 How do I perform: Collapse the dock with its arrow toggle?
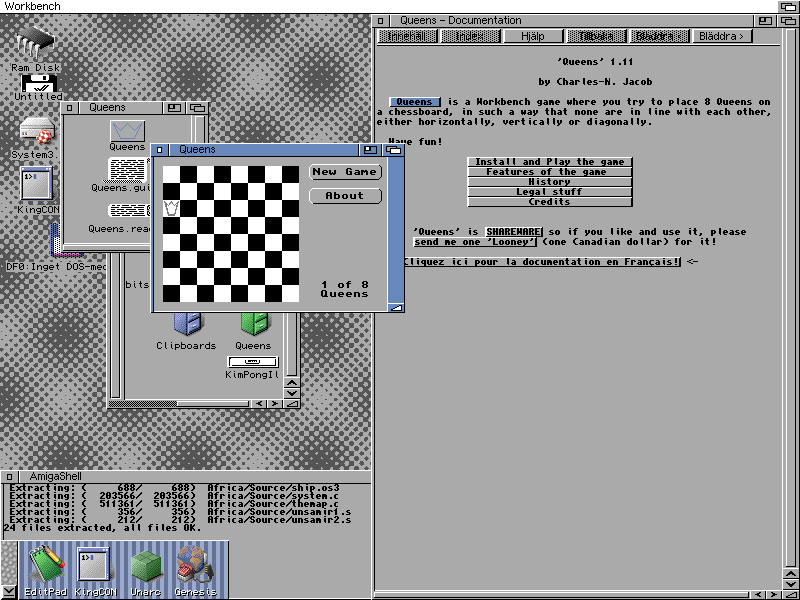click(9, 593)
